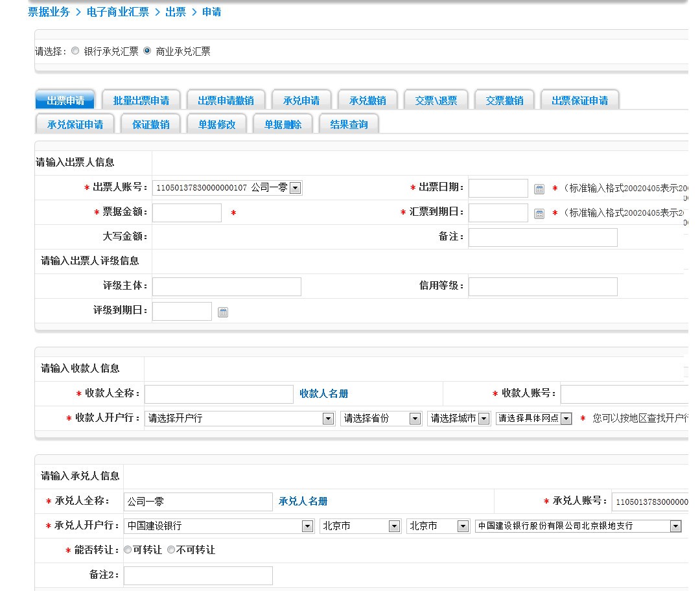This screenshot has width=700, height=591.
Task: Expand the 出票人账号 dropdown
Action: click(295, 188)
